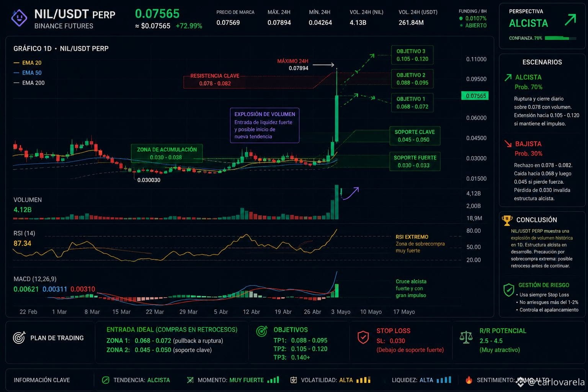The image size is (588, 392).
Task: Click the VOL. 24H (USDT) value 261.84M
Action: (411, 23)
